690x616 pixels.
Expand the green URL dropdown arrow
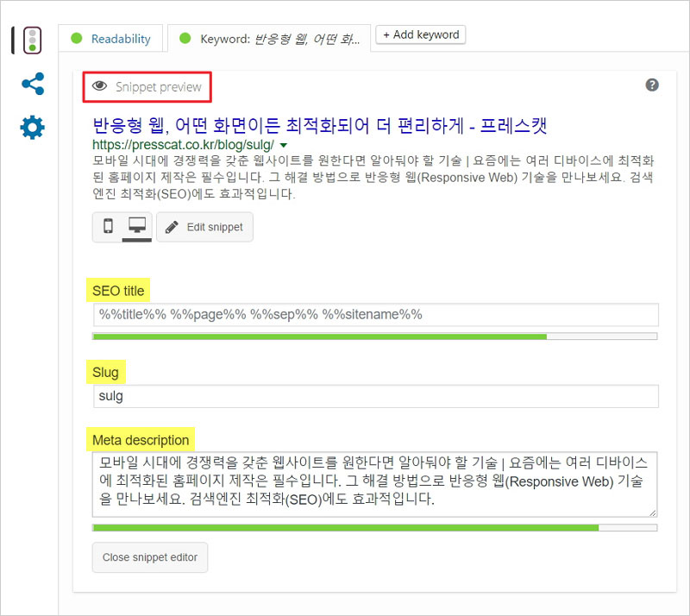[x=284, y=145]
